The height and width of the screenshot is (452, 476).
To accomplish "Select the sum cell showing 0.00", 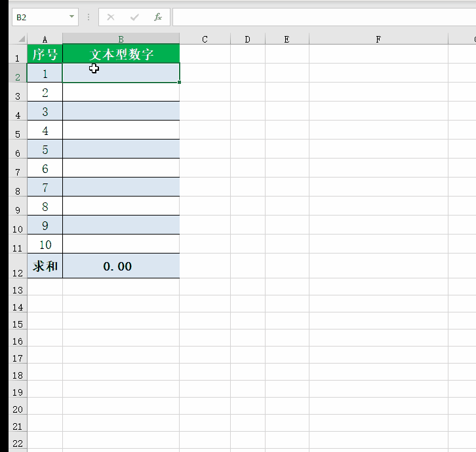I will click(x=121, y=266).
